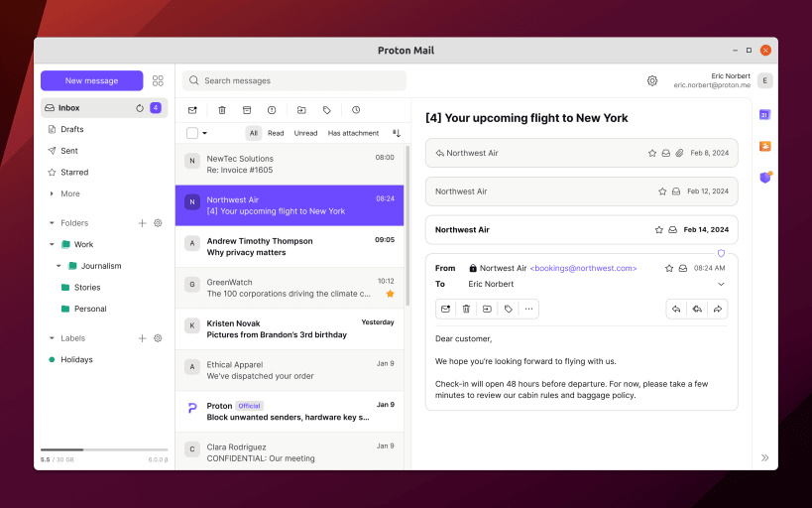Collapse the Folders section
The image size is (812, 508).
52,223
